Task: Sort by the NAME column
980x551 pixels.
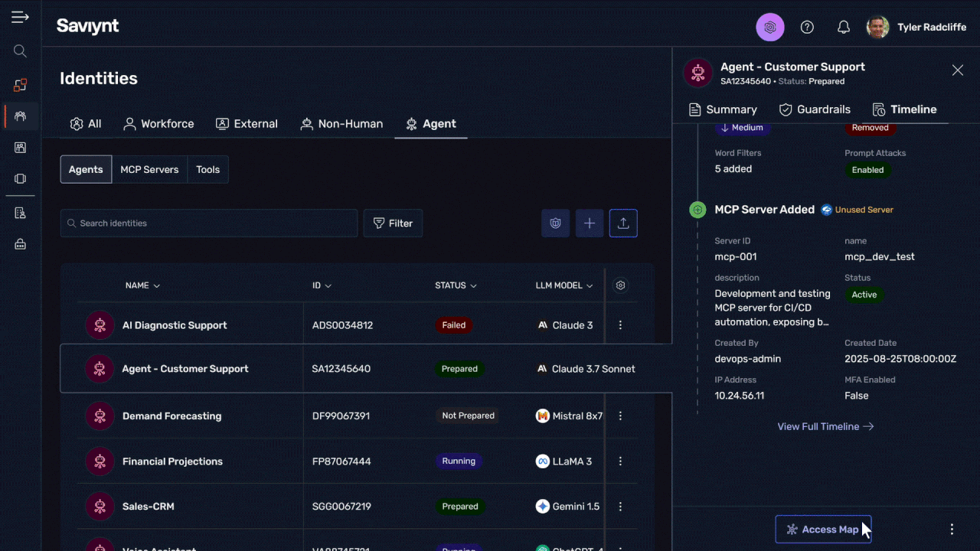Action: 142,285
